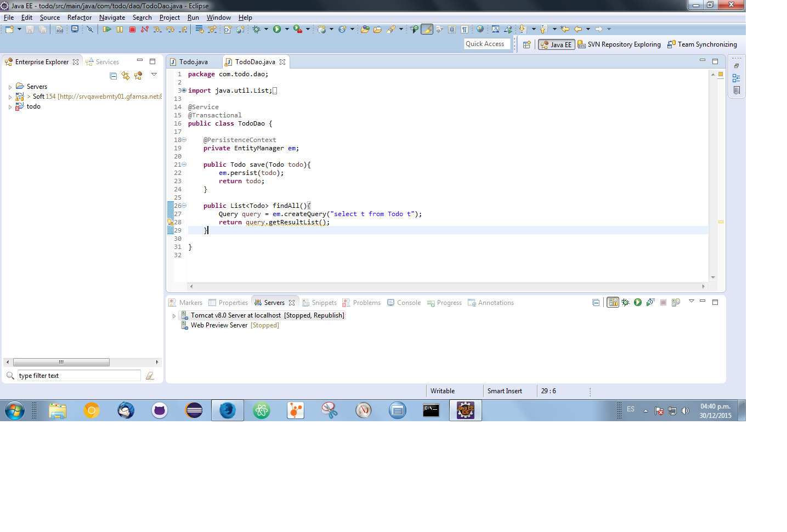787x532 pixels.
Task: Click Link with Editor icon in Explorer
Action: tap(126, 76)
